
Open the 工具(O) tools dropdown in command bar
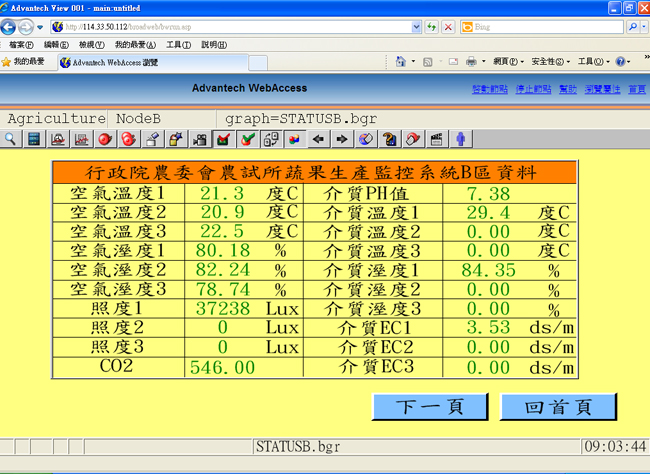click(x=594, y=62)
